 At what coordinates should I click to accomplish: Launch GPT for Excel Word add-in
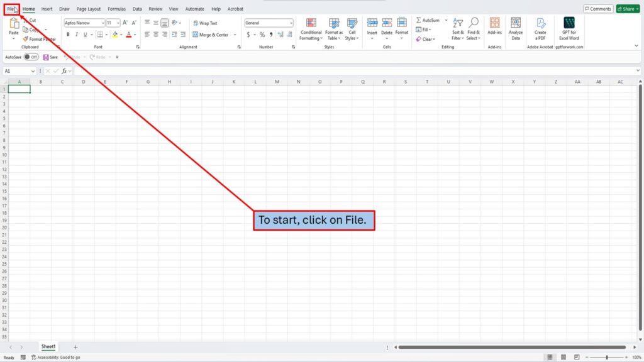[x=569, y=29]
